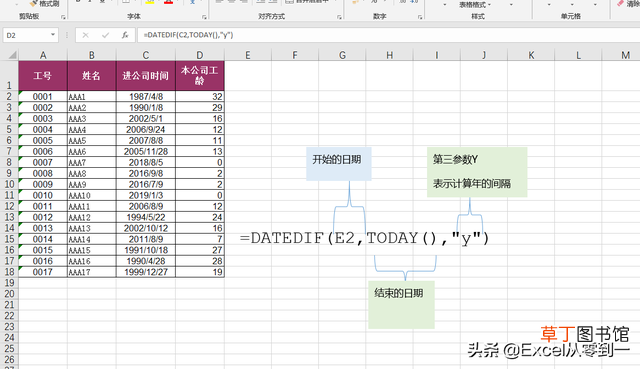Viewport: 640px width, 369px height.
Task: Open the 剪贴板 group dialog launcher
Action: point(63,17)
